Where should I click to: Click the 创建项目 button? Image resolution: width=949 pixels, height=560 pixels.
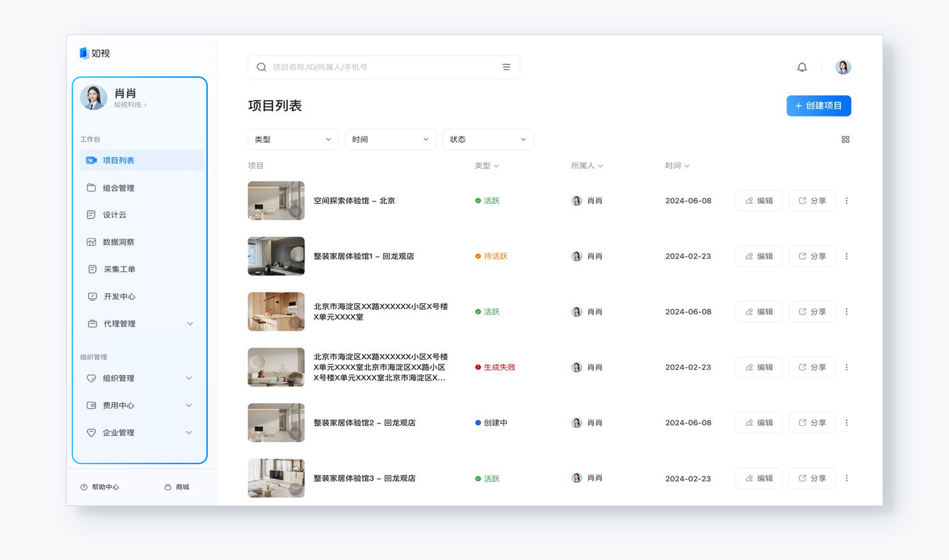(819, 106)
